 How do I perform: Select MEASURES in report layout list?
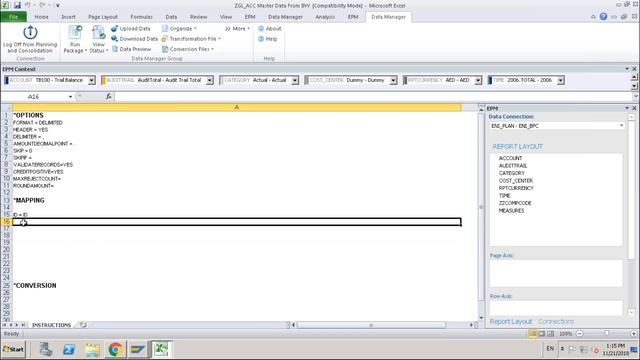point(511,211)
